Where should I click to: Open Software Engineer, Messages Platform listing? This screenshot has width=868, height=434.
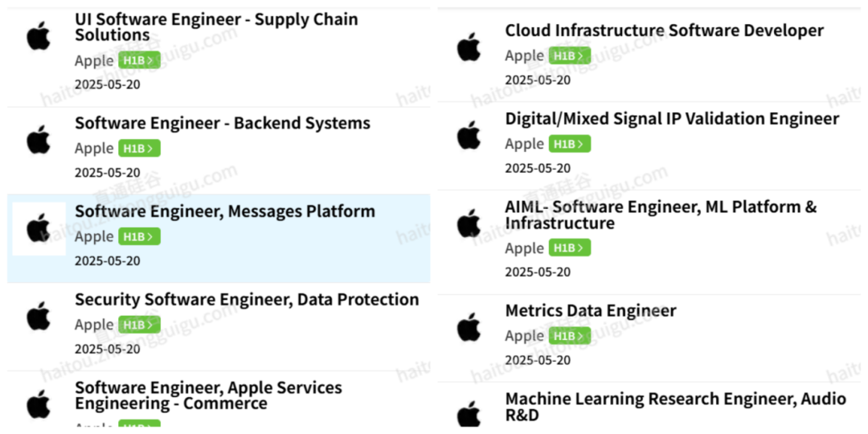click(225, 211)
